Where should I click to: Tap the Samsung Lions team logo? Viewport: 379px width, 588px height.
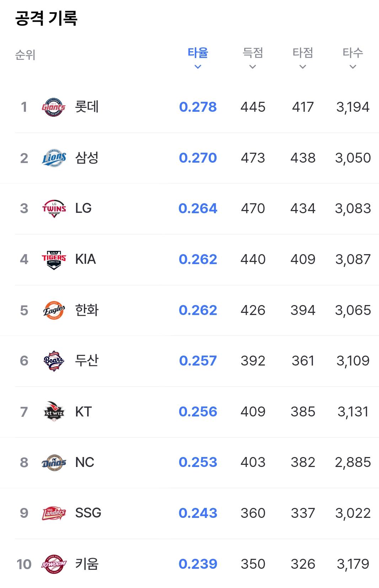pyautogui.click(x=54, y=158)
